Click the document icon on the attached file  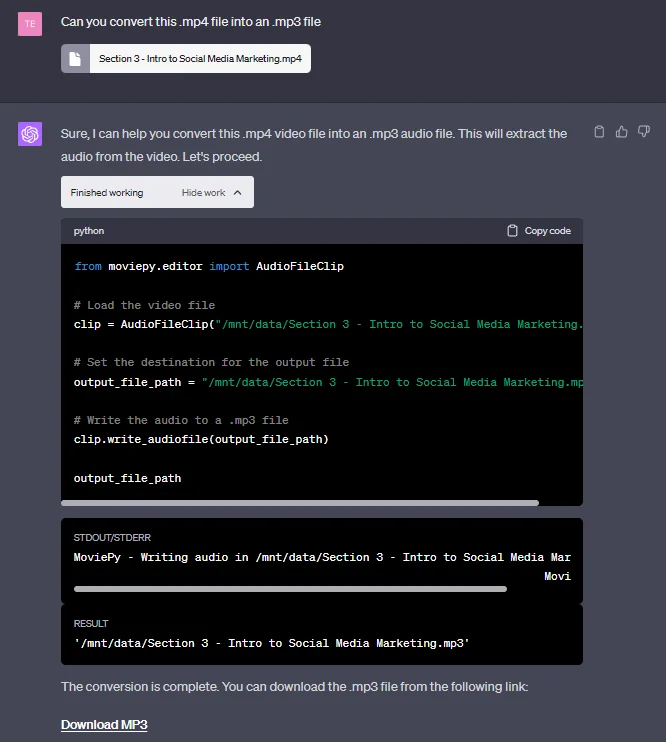tap(76, 59)
